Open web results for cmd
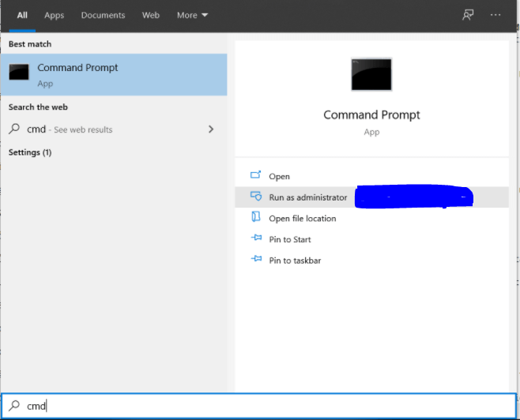The width and height of the screenshot is (520, 420). point(114,129)
